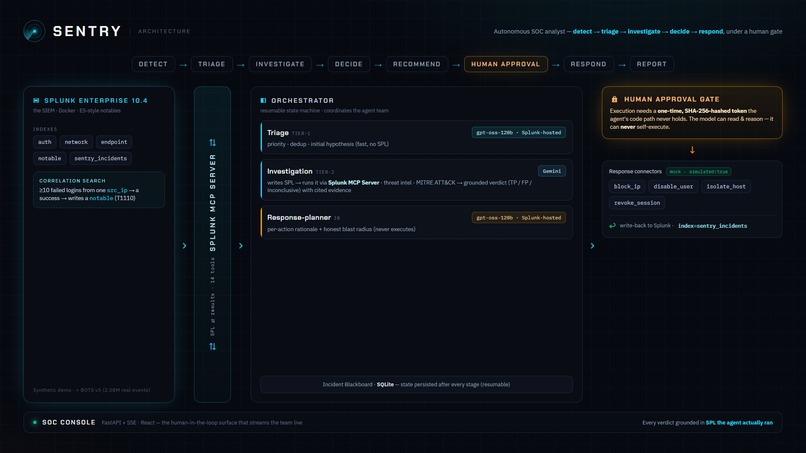Select the DETECT stage tab
Screen dimensions: 806x453
point(153,64)
